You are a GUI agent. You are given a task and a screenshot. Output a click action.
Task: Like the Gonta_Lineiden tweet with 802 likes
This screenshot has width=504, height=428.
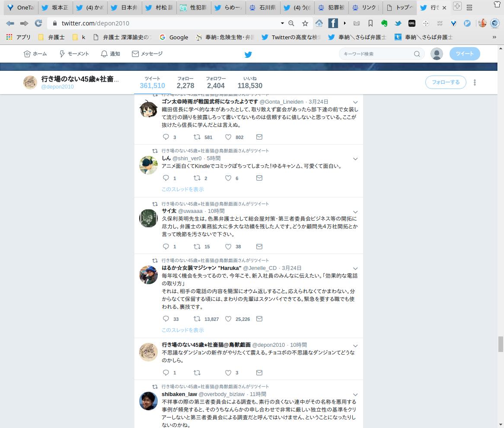coord(228,137)
